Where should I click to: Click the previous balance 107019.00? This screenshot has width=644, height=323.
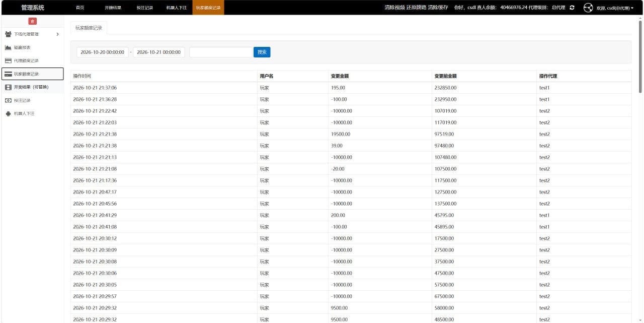[446, 111]
